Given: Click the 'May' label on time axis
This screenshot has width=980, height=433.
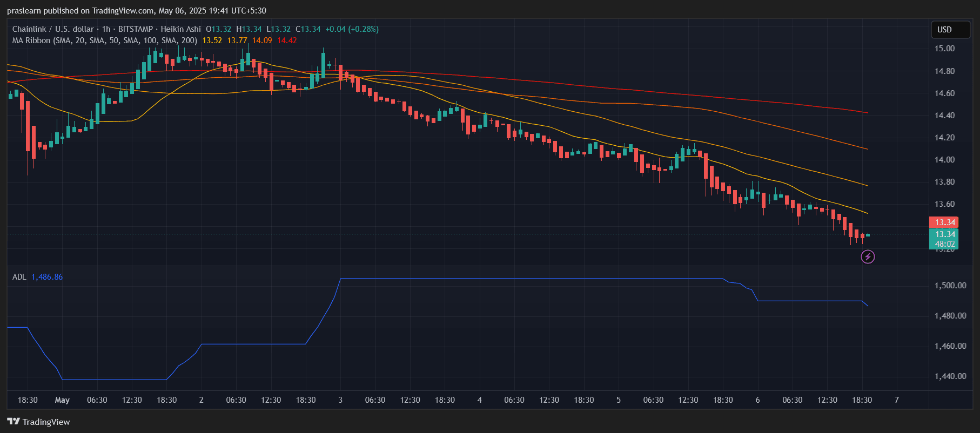Looking at the screenshot, I should [62, 400].
